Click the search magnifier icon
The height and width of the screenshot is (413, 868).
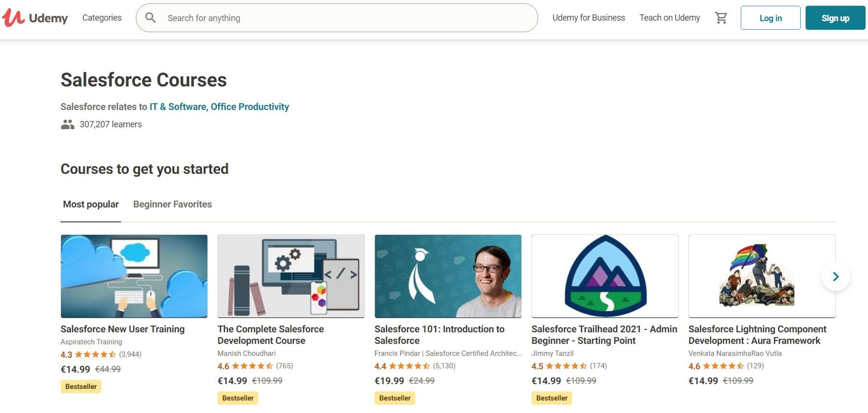tap(150, 18)
